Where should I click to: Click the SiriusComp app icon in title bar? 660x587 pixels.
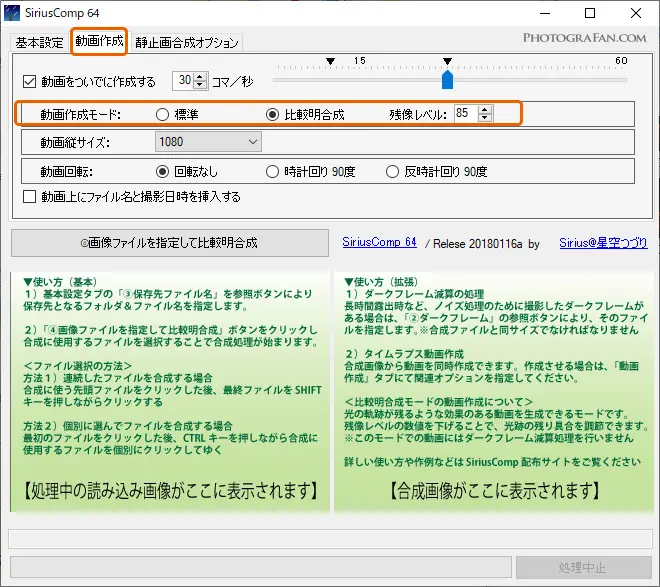coord(12,13)
